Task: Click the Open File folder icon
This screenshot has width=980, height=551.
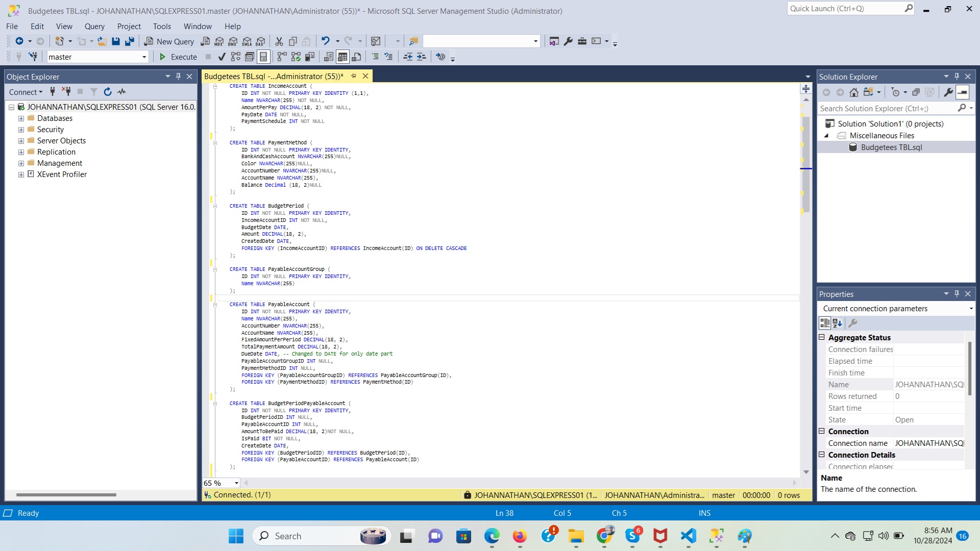Action: point(102,41)
